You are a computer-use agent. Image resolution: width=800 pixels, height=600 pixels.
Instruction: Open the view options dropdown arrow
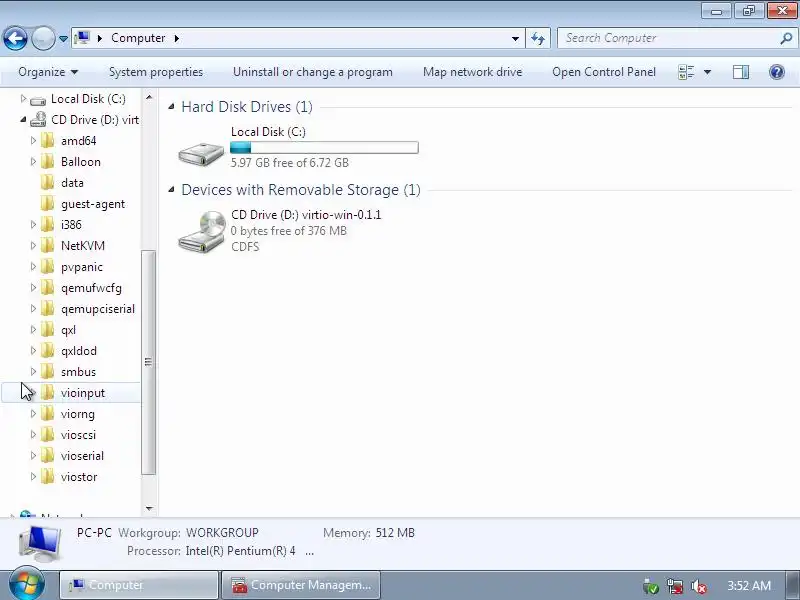pos(708,72)
